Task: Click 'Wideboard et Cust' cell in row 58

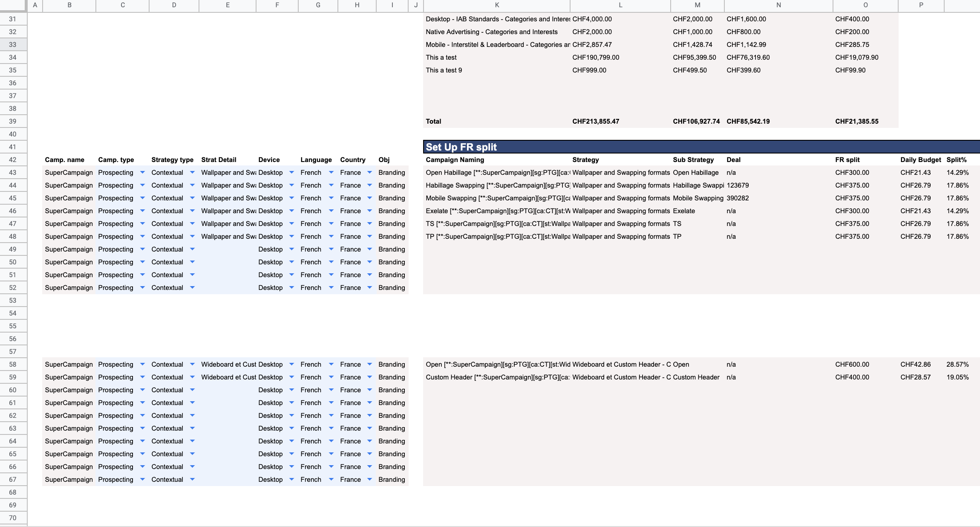Action: point(228,365)
